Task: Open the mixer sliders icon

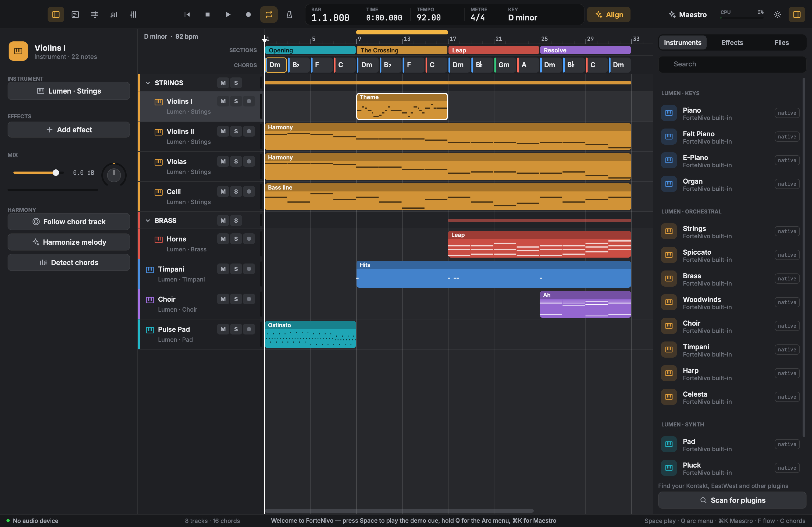Action: [x=133, y=14]
